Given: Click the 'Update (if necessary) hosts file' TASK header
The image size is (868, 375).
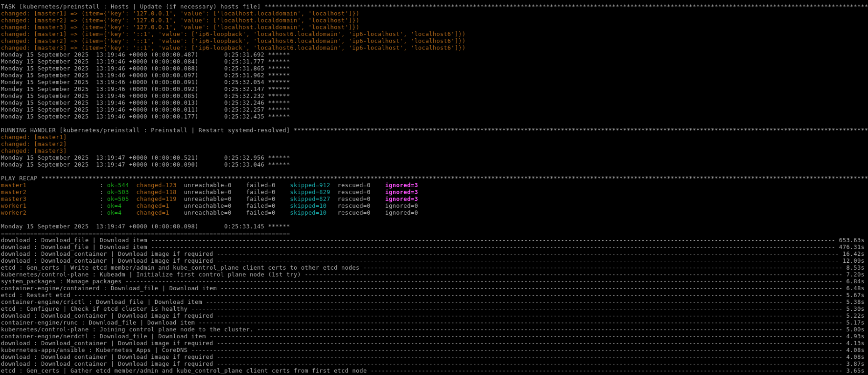Looking at the screenshot, I should point(434,7).
